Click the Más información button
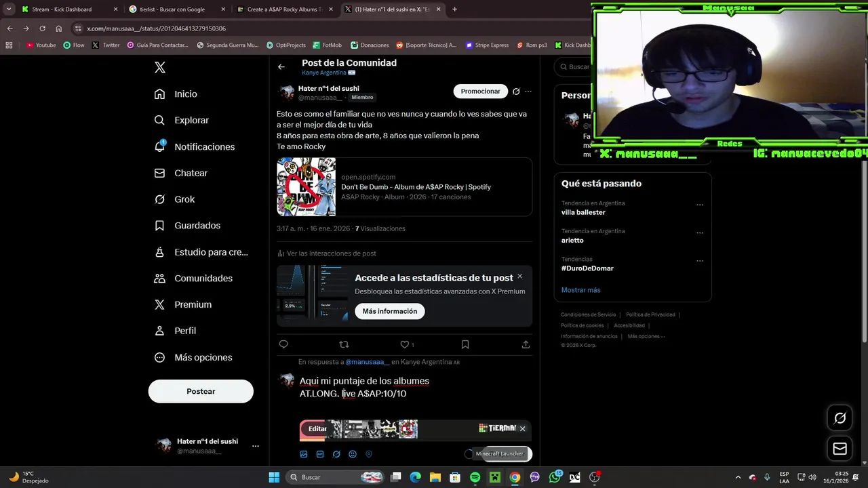The image size is (868, 488). pyautogui.click(x=390, y=311)
